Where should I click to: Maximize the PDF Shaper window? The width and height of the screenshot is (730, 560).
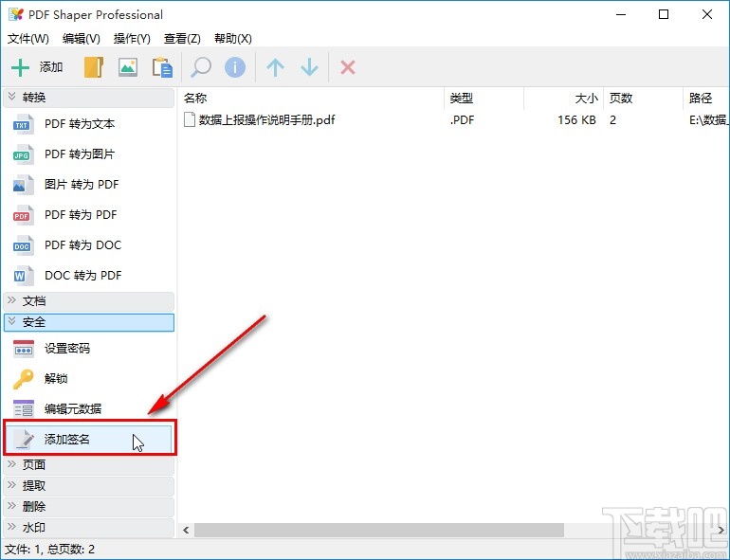664,14
